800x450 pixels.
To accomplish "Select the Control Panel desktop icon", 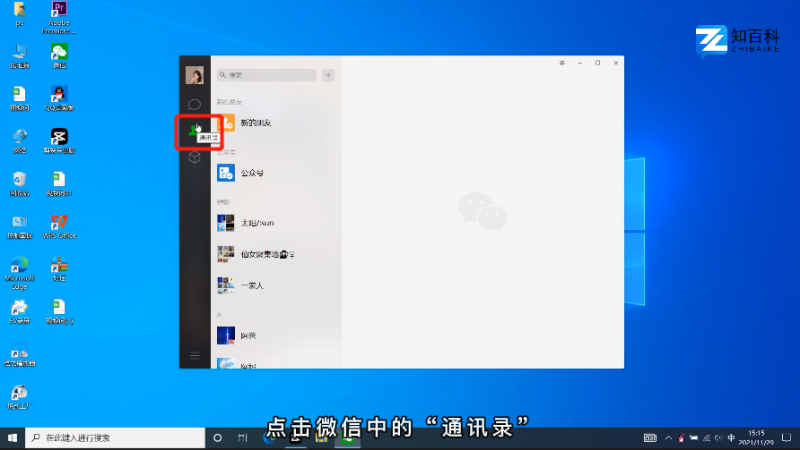I will point(19,227).
